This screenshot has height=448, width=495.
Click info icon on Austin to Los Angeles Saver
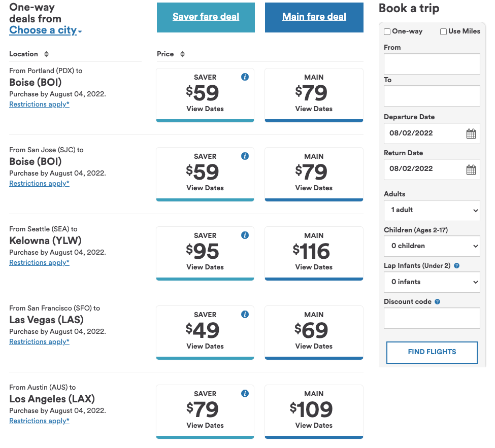click(245, 394)
